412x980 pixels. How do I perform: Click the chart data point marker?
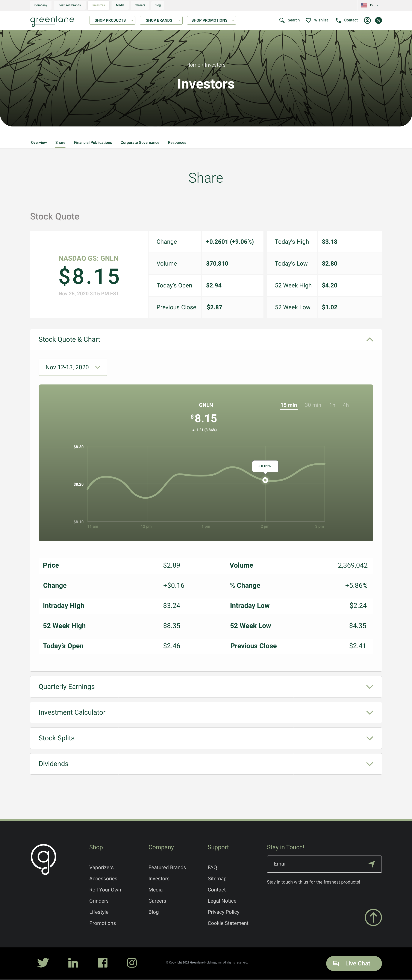(265, 480)
